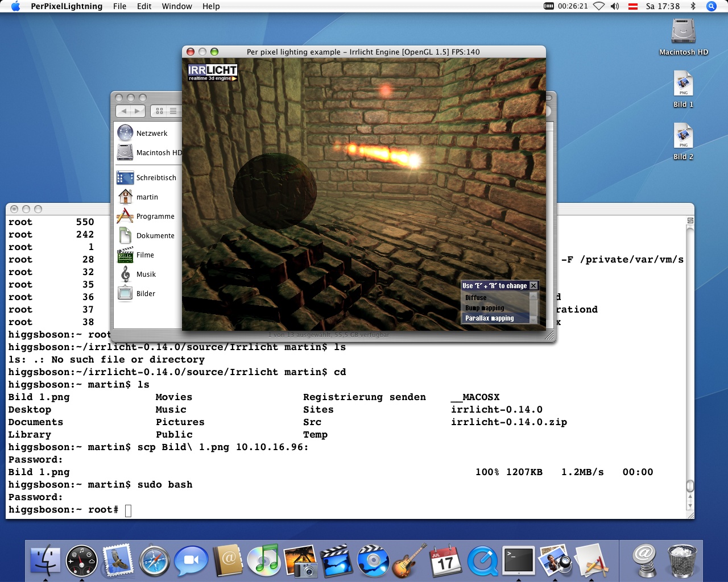The width and height of the screenshot is (728, 582).
Task: Go back in the Finder window
Action: 124,111
